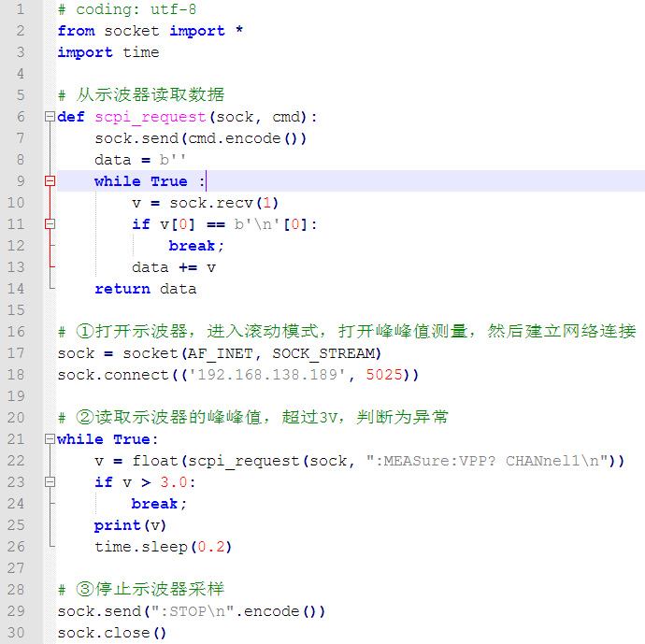Click 'break;' on line 12
The width and height of the screenshot is (645, 644).
(196, 246)
